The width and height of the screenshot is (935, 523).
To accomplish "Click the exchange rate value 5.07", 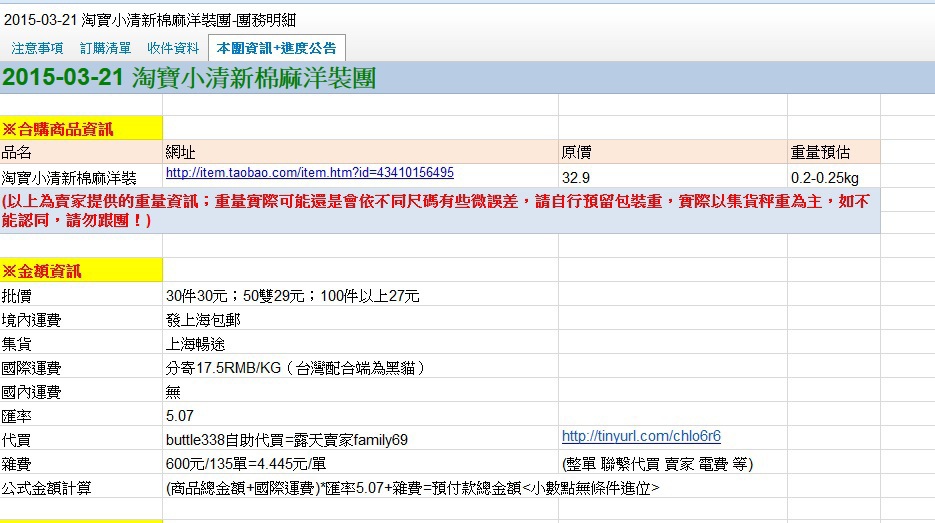I will coord(360,415).
